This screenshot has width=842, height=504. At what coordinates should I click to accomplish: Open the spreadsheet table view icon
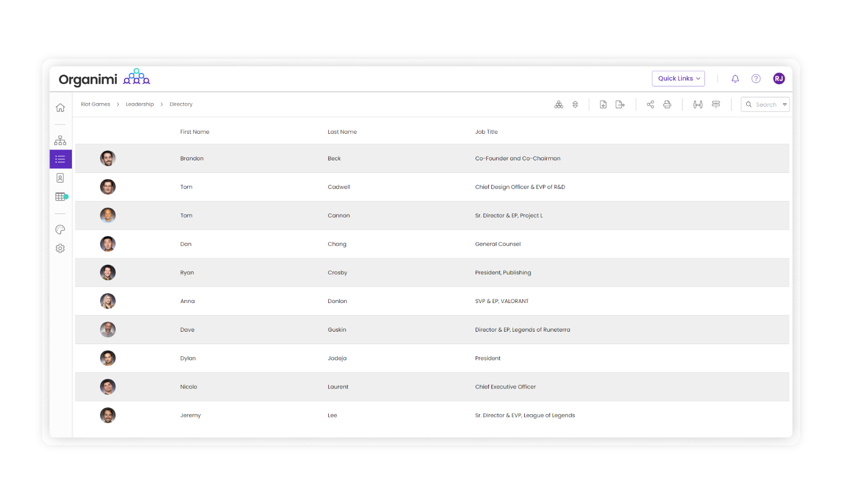pyautogui.click(x=61, y=197)
